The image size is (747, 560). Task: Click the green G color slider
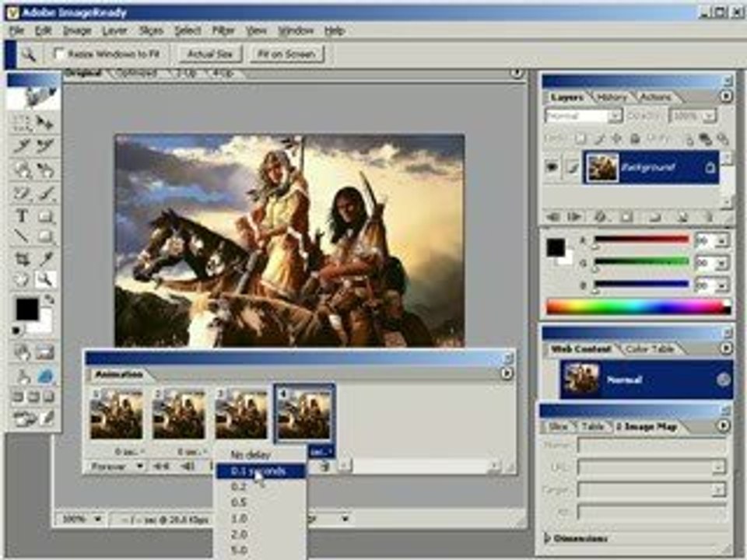pos(641,261)
